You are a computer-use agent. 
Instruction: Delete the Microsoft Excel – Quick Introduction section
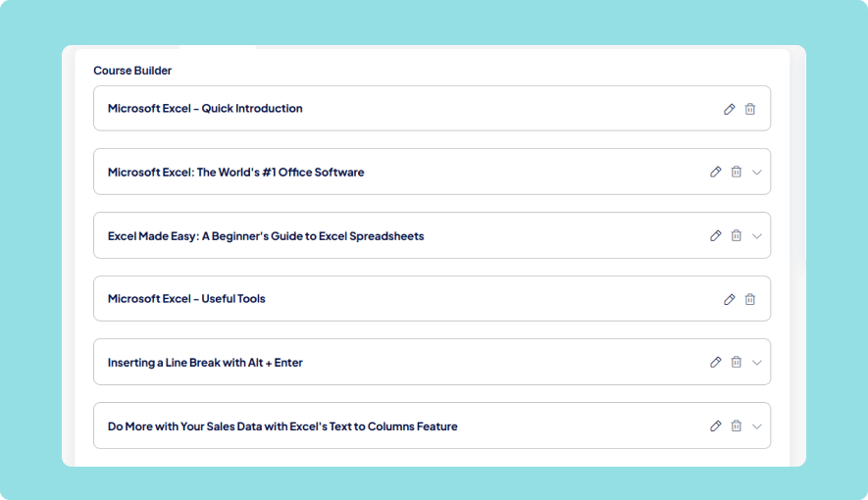750,109
